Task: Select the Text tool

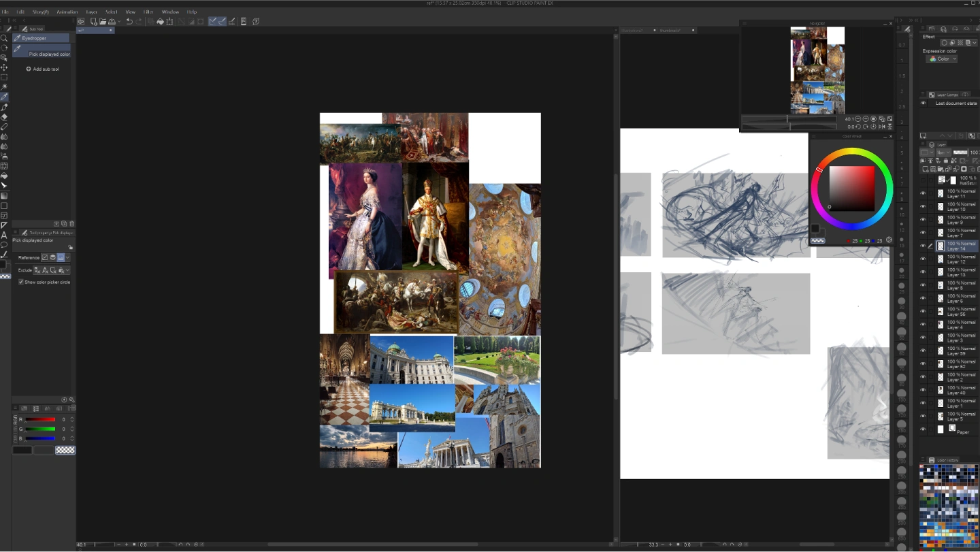Action: (4, 235)
